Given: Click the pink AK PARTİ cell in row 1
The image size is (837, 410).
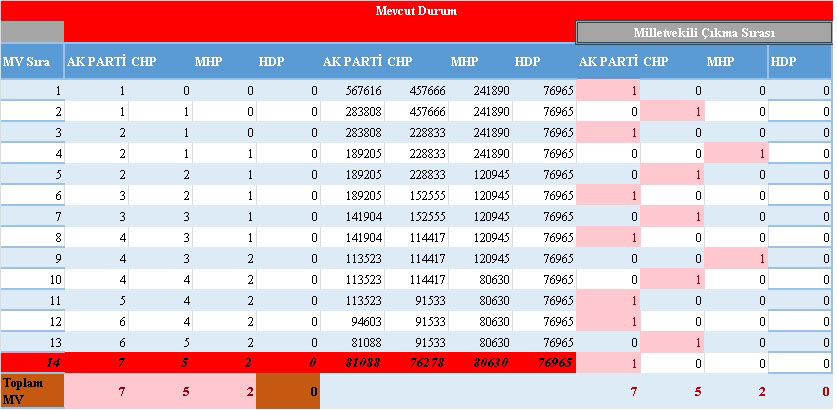Looking at the screenshot, I should point(609,91).
